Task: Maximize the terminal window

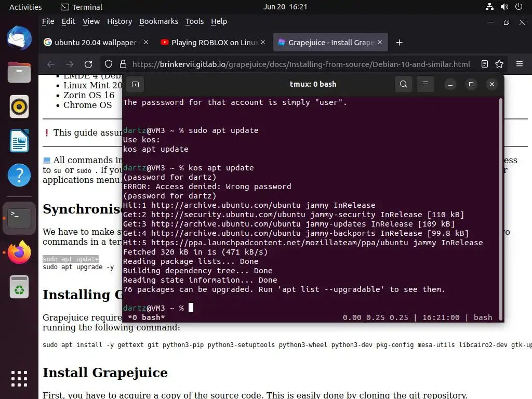Action: pos(471,84)
